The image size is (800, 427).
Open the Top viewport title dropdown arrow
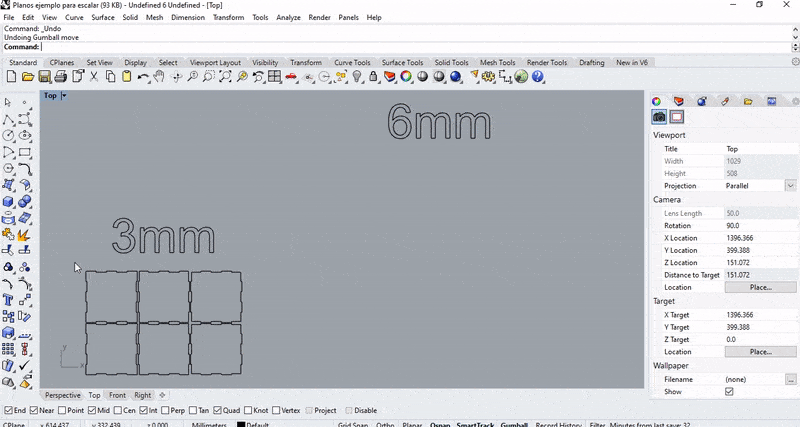click(64, 95)
